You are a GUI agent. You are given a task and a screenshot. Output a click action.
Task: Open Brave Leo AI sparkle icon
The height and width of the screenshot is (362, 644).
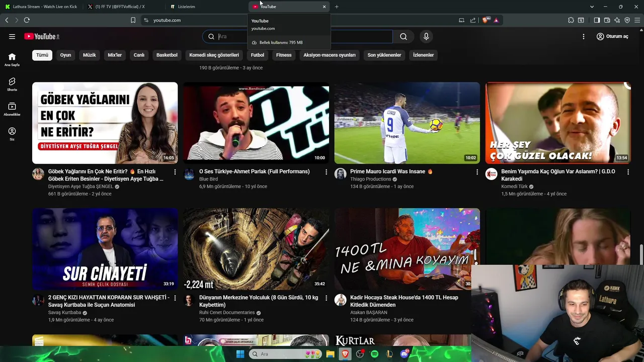(617, 20)
